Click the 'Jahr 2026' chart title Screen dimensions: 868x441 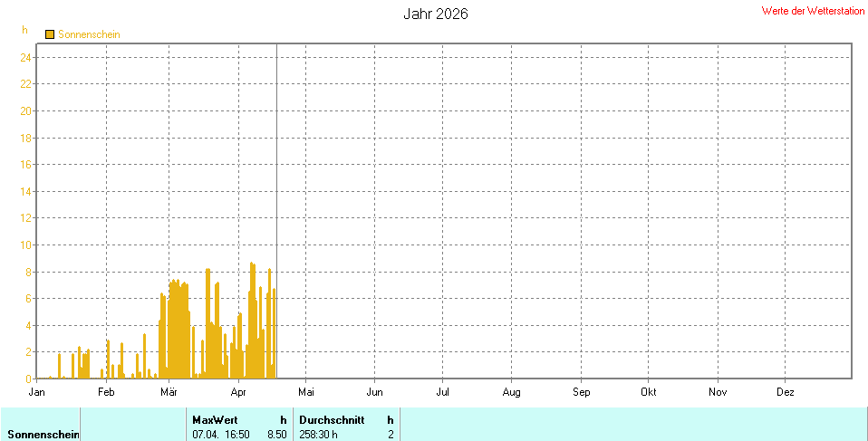point(435,14)
